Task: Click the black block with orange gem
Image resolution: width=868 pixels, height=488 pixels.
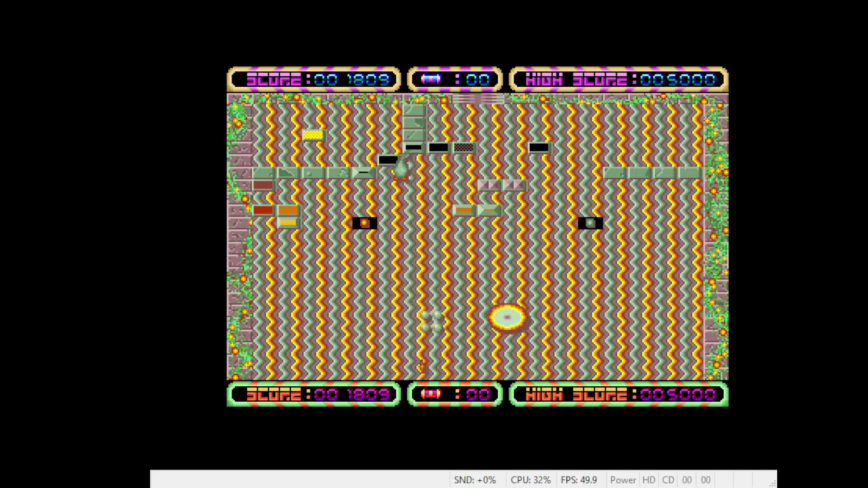Action: click(x=364, y=223)
